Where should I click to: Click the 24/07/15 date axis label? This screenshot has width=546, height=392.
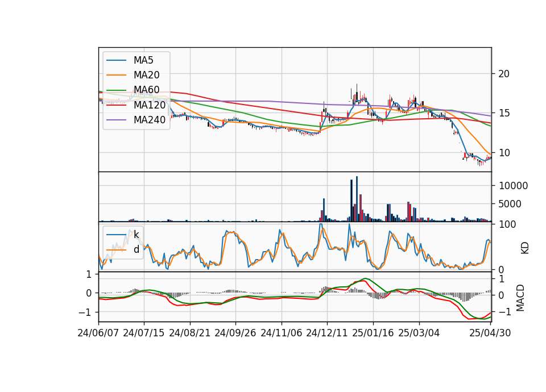(143, 333)
